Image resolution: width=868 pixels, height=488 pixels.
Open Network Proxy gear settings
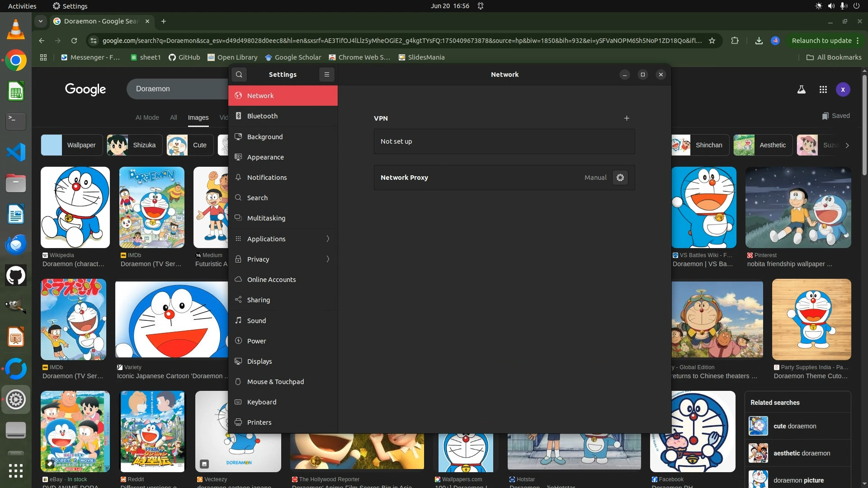pyautogui.click(x=620, y=178)
